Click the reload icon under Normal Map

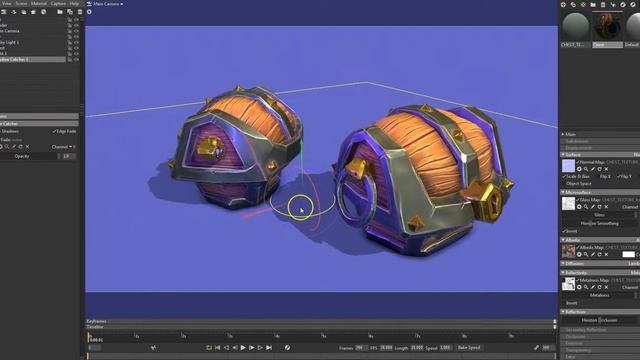[600, 169]
